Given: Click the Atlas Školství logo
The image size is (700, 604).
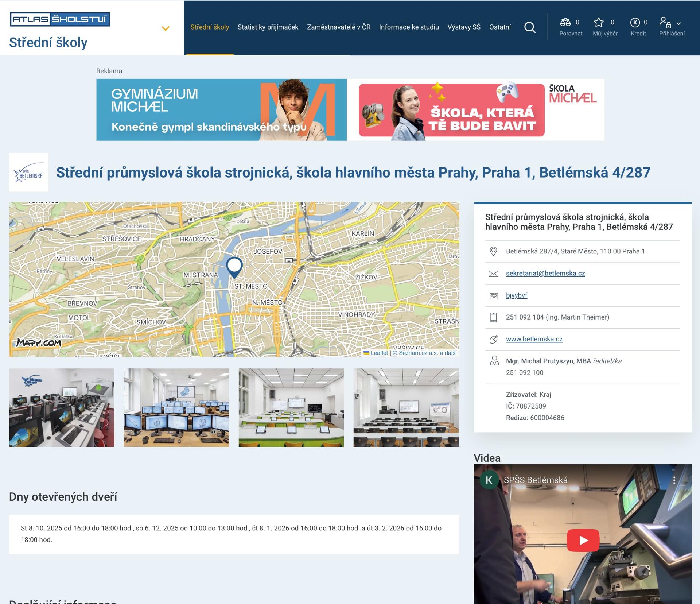Looking at the screenshot, I should (60, 19).
